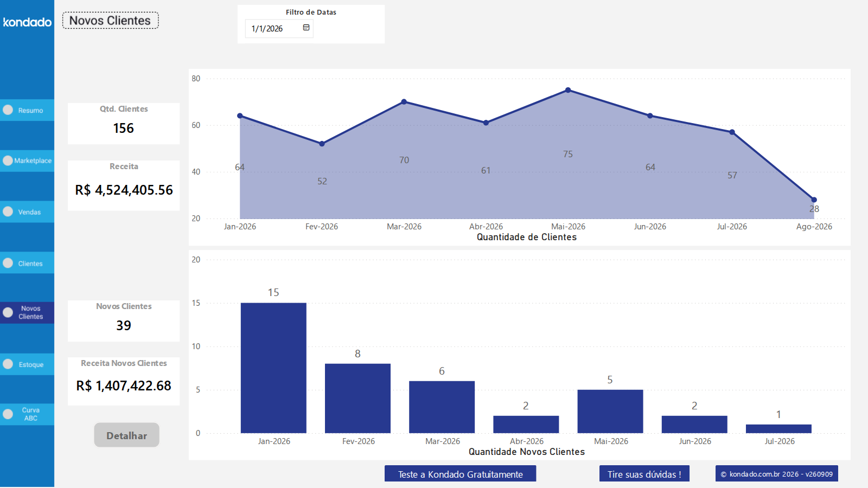Image resolution: width=868 pixels, height=488 pixels.
Task: Click the kondado.com.br 2026 footer link
Action: [x=776, y=474]
